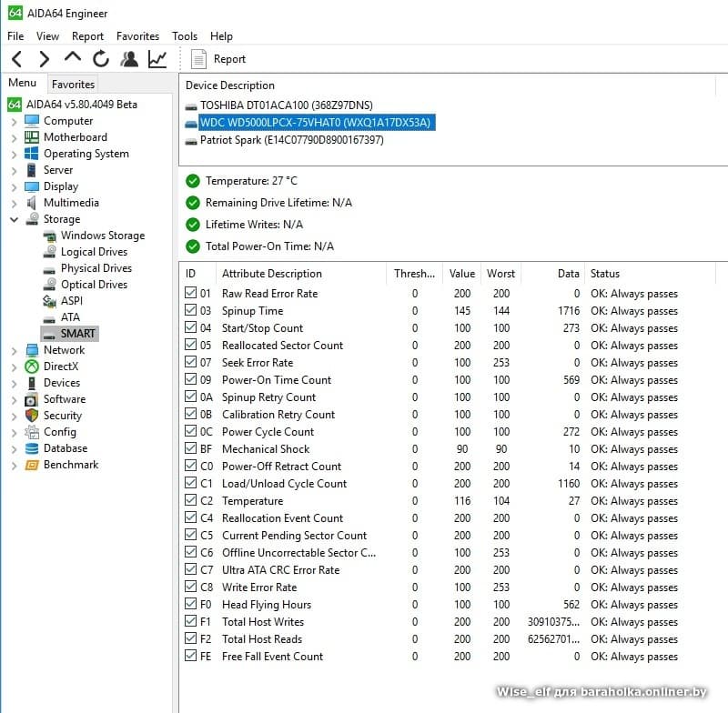The width and height of the screenshot is (728, 713).
Task: Click the Operating System Windows icon
Action: point(32,153)
